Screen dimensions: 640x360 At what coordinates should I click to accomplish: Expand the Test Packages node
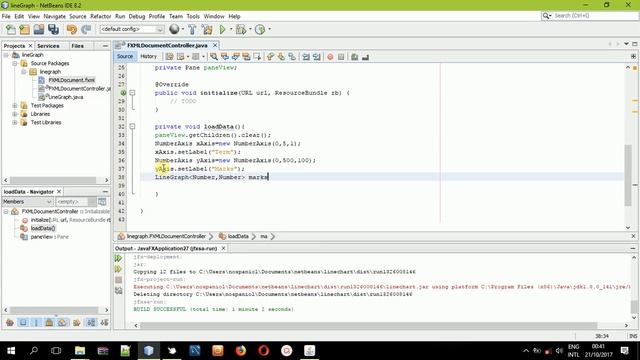point(15,105)
